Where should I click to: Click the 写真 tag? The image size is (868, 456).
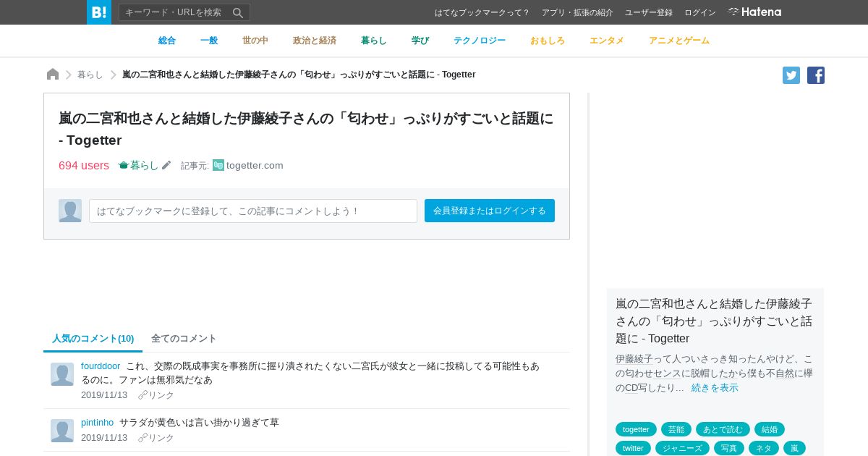tap(729, 448)
